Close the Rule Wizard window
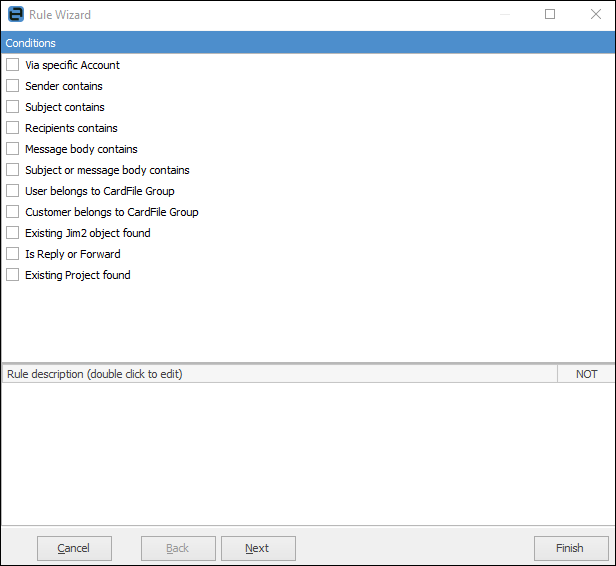 [x=596, y=15]
